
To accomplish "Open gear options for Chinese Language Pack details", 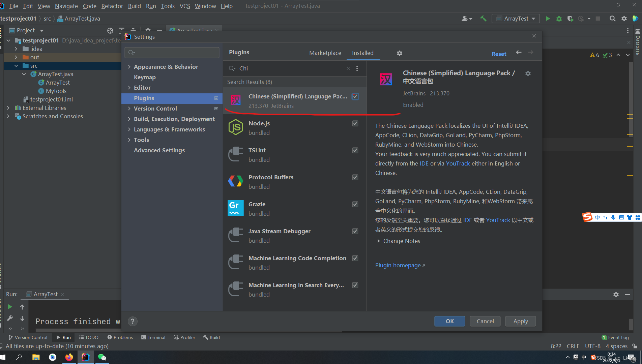I will [x=528, y=73].
